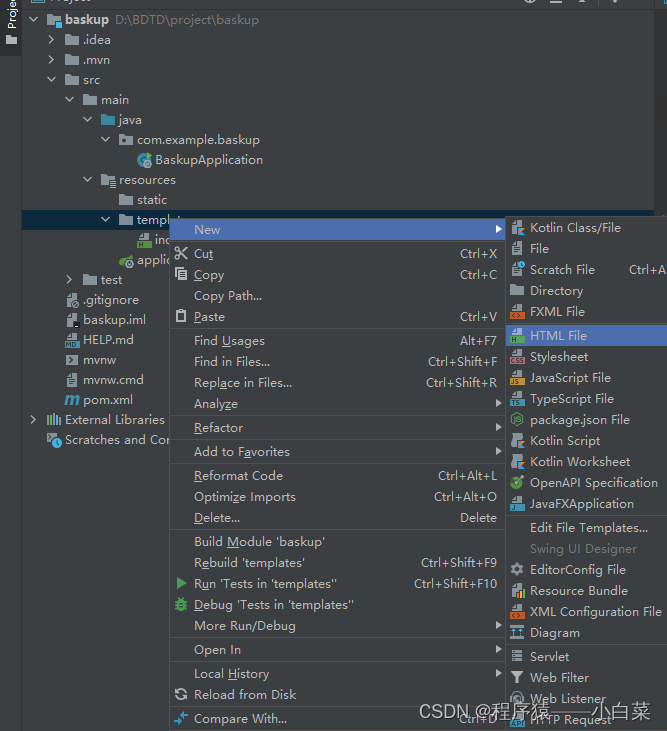Click the Kotlin Class/File icon

click(x=517, y=228)
